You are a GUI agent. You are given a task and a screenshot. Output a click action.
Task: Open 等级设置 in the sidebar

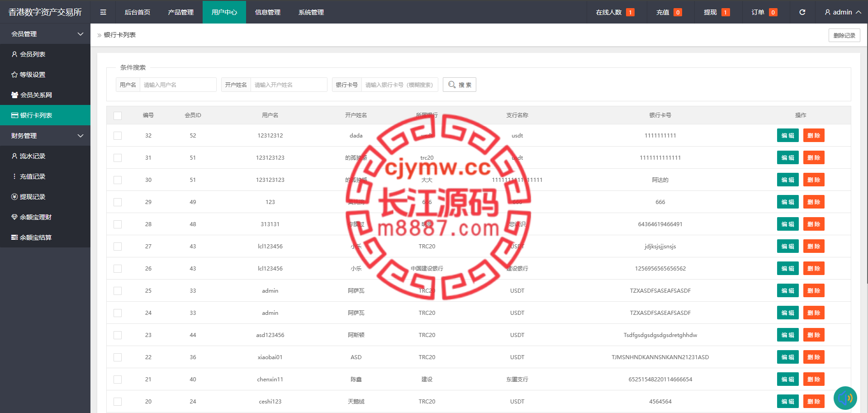[45, 75]
